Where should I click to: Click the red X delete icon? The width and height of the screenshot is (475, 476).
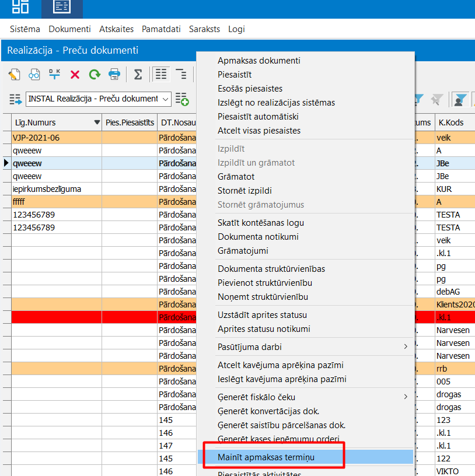pyautogui.click(x=75, y=74)
